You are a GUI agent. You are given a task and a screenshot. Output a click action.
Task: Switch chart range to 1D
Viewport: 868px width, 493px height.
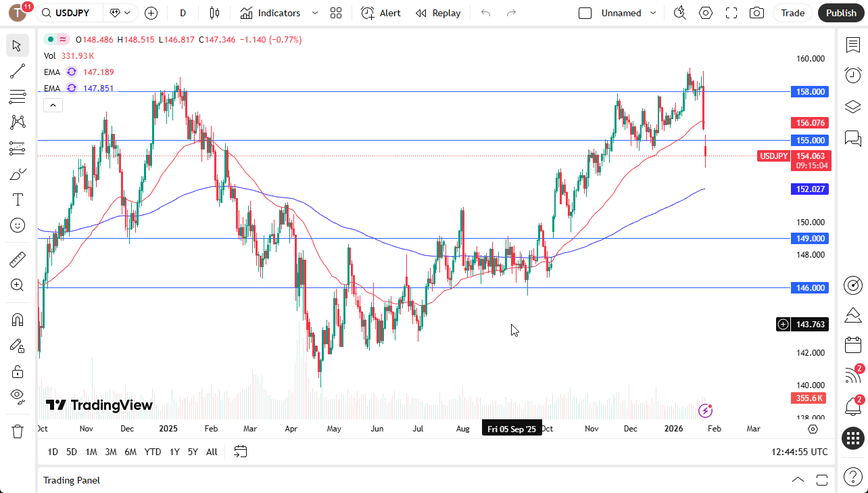tap(53, 452)
